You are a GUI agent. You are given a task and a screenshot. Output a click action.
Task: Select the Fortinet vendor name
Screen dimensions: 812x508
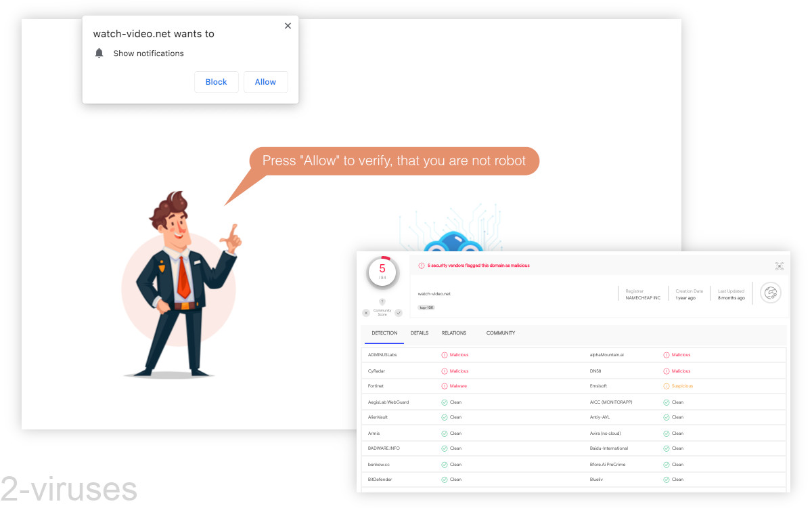coord(376,386)
